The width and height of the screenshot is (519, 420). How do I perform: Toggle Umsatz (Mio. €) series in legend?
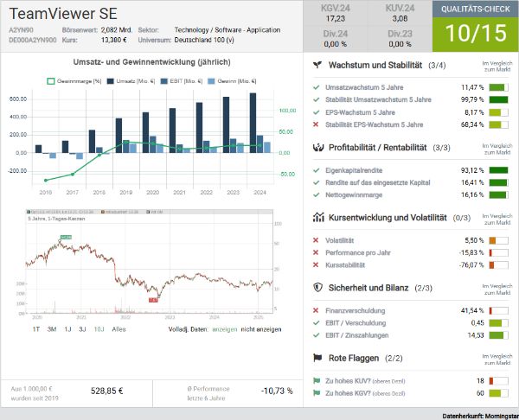pos(131,81)
